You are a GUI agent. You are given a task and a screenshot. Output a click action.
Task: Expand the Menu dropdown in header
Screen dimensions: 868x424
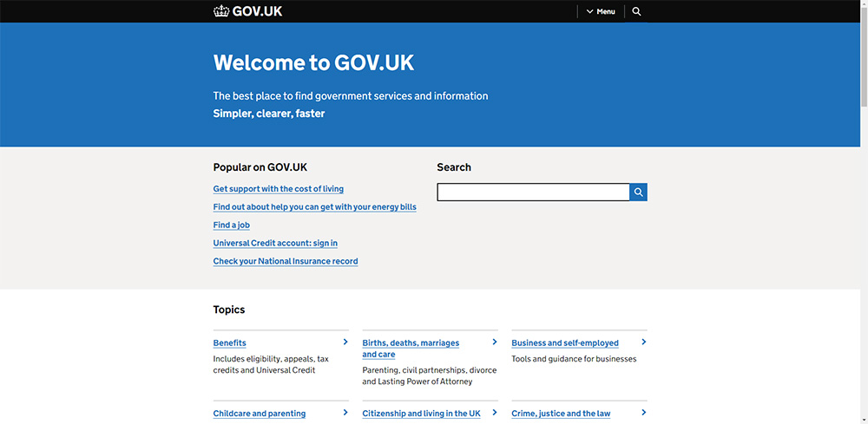coord(601,11)
